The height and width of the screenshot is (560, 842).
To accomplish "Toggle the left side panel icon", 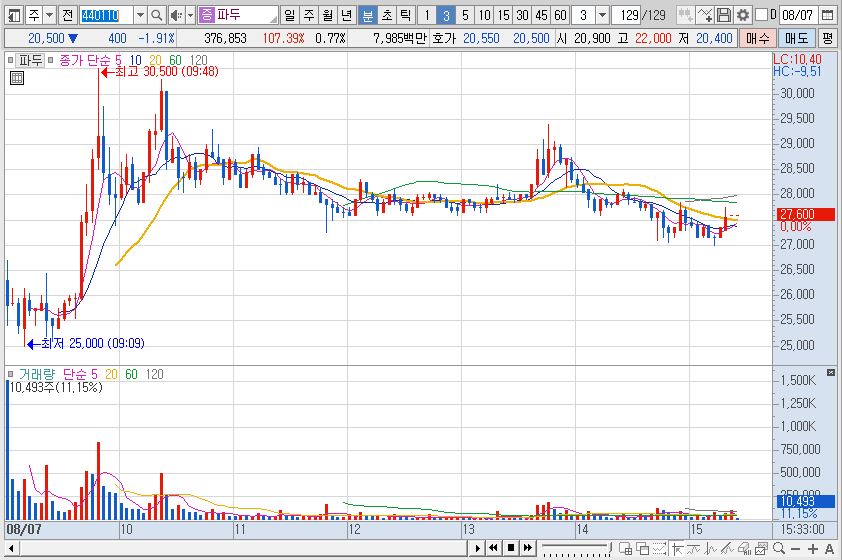I will 14,15.
